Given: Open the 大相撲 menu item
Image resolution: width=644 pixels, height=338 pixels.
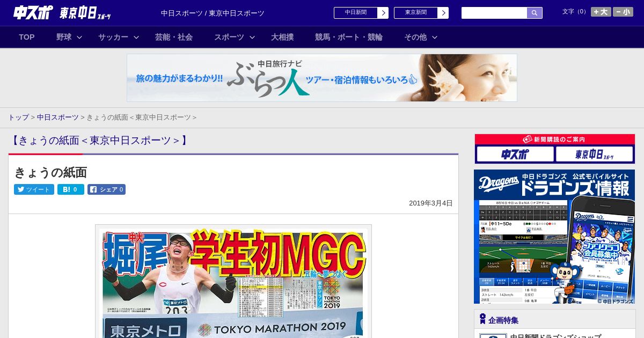Looking at the screenshot, I should [x=282, y=37].
